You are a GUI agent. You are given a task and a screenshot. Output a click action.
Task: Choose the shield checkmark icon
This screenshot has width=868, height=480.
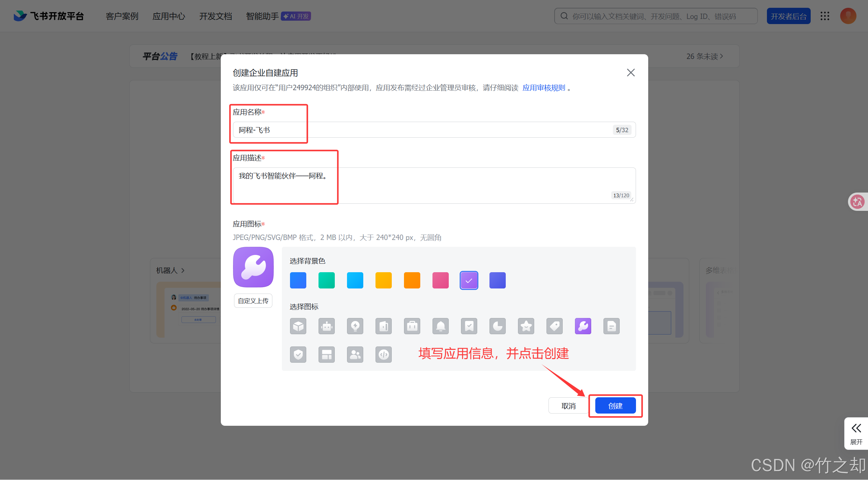[298, 355]
